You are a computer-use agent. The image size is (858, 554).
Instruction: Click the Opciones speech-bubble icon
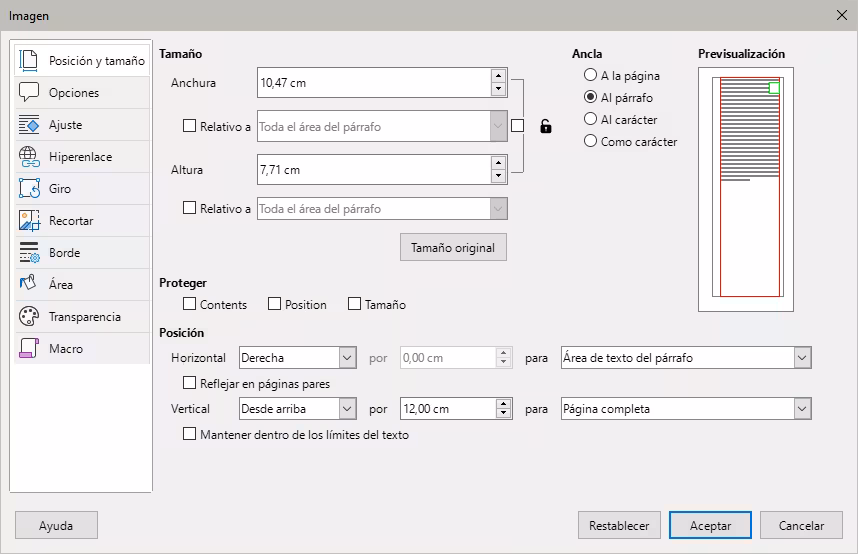coord(29,93)
